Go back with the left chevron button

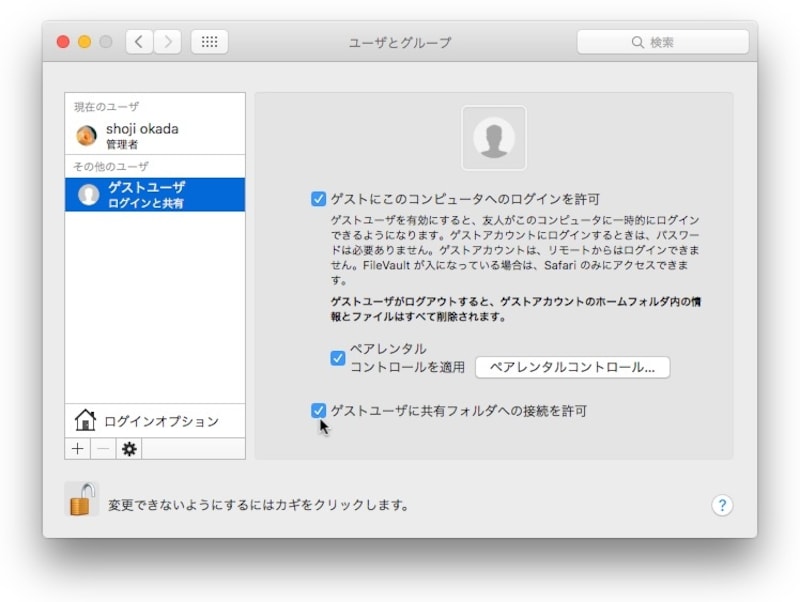[x=139, y=42]
